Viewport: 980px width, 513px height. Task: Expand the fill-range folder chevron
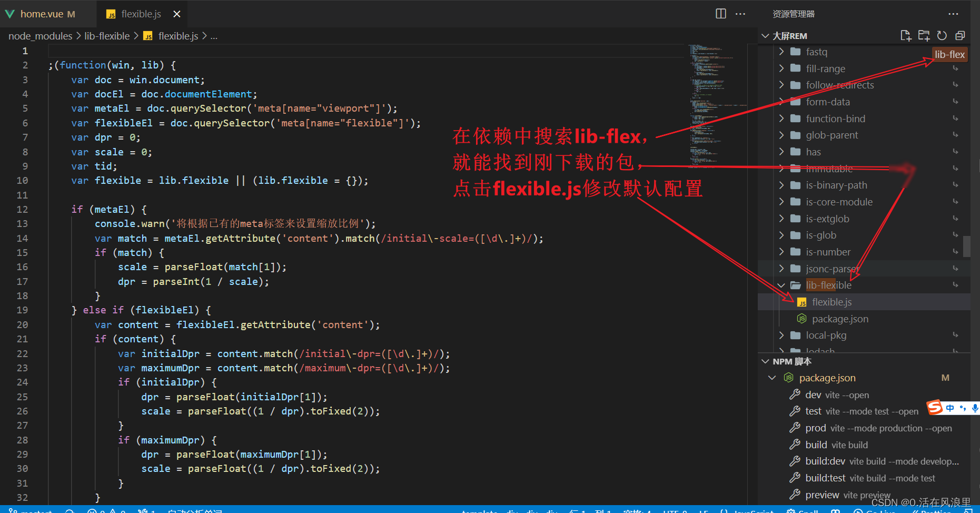pyautogui.click(x=781, y=68)
